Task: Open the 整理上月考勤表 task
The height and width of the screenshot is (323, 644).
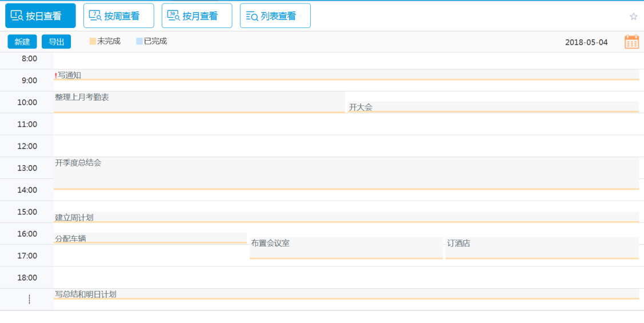Action: click(82, 98)
